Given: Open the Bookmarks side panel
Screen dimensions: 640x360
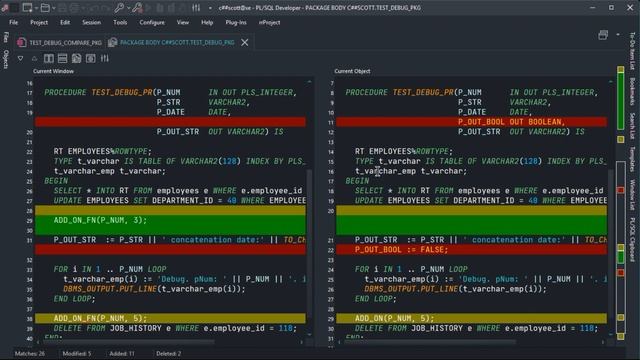Looking at the screenshot, I should (632, 91).
